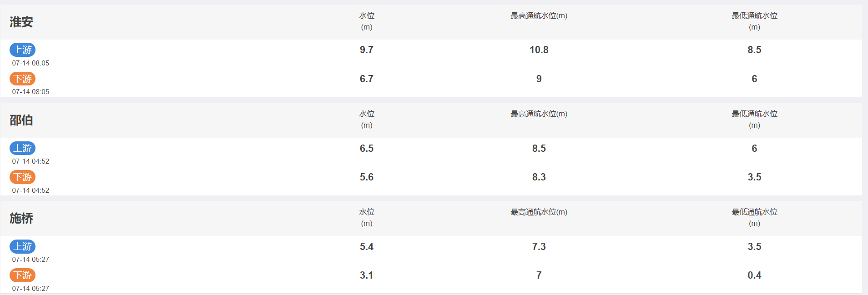Select the orange 下游 badge under 邵伯
The image size is (868, 295).
22,177
